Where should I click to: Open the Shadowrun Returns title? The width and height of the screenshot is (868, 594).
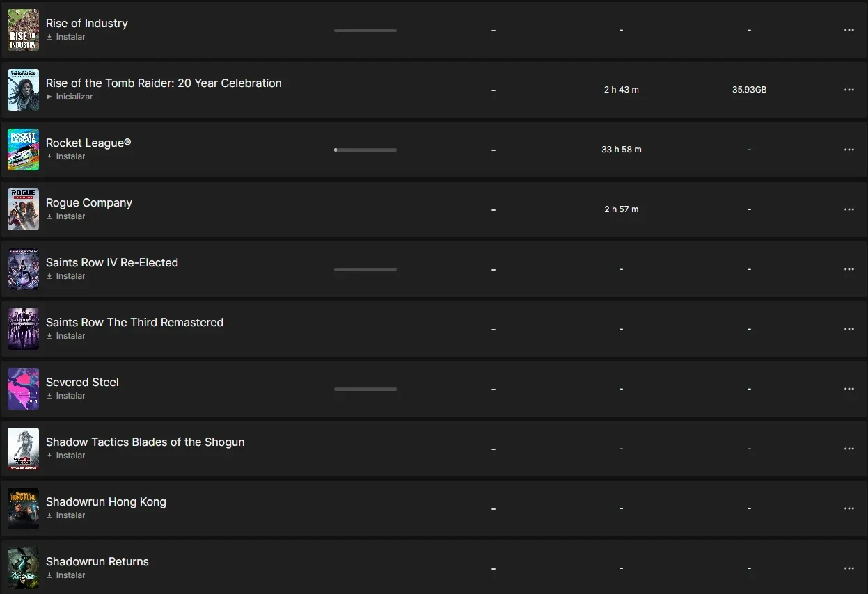97,561
